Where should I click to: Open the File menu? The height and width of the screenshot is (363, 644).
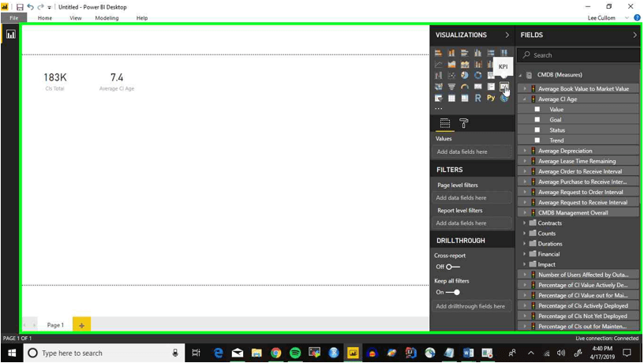point(14,17)
